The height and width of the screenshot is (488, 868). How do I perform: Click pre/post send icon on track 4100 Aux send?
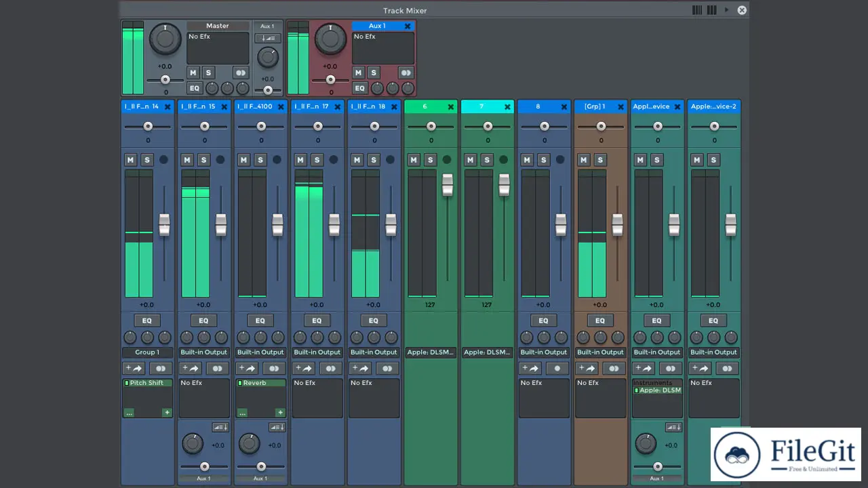277,427
